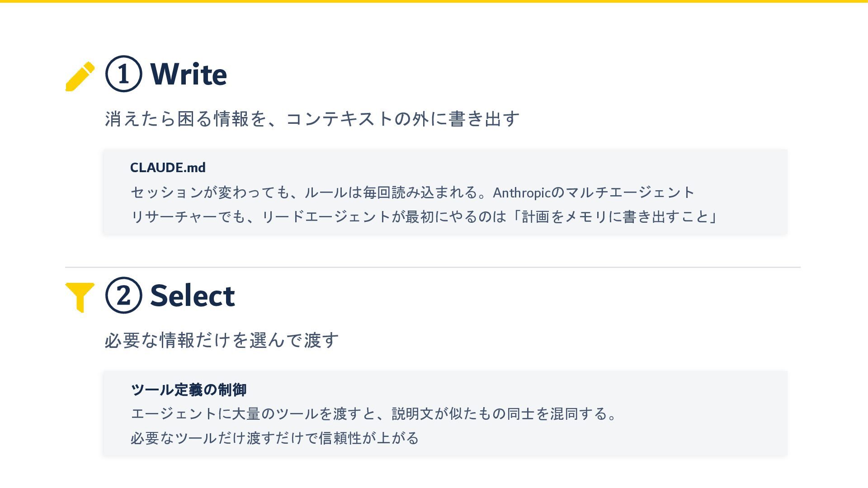Click the subtitle 必要な情報だけを選んで渡す
868x488 pixels.
click(x=222, y=340)
